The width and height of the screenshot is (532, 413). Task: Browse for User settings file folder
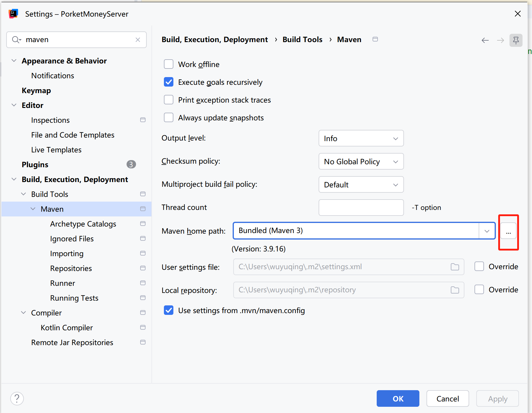(x=455, y=267)
